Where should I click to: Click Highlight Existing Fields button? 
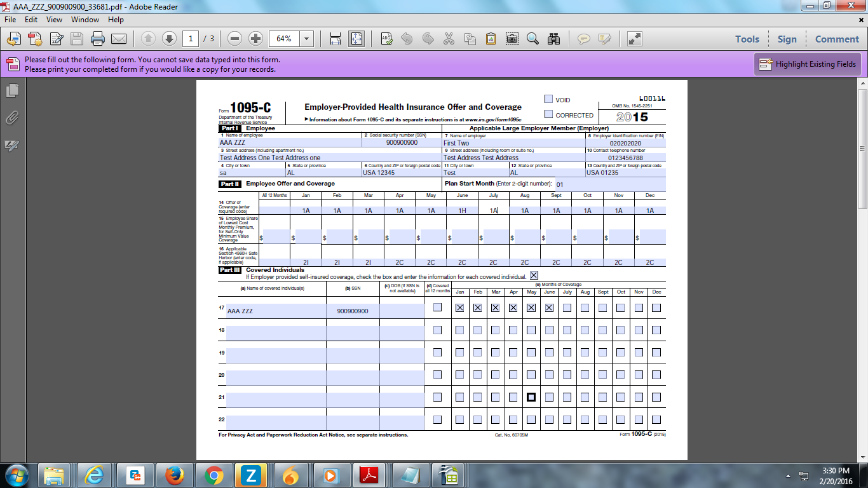[808, 64]
